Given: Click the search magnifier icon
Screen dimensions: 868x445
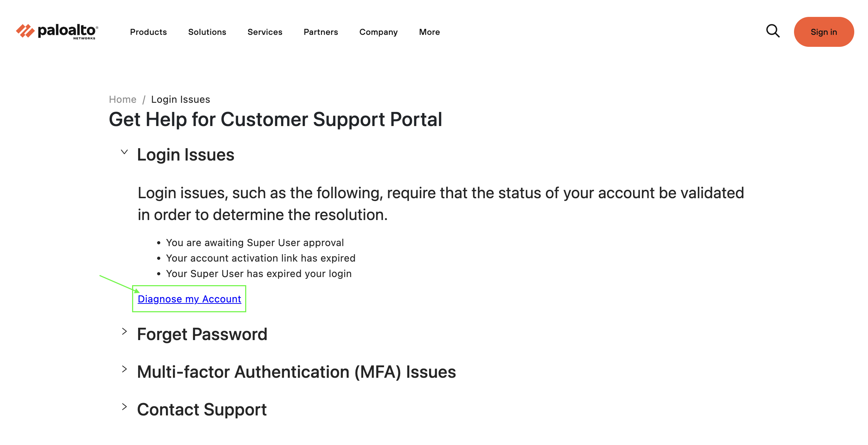Looking at the screenshot, I should [x=773, y=31].
